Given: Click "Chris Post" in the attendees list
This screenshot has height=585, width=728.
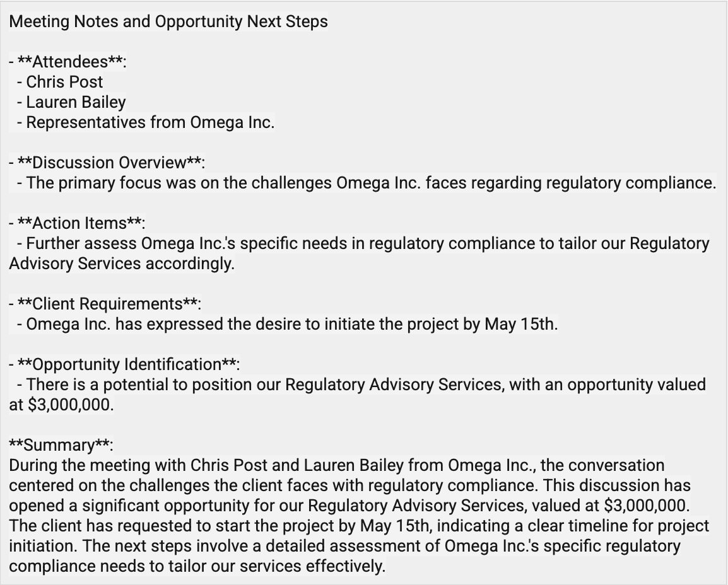Looking at the screenshot, I should click(x=64, y=82).
